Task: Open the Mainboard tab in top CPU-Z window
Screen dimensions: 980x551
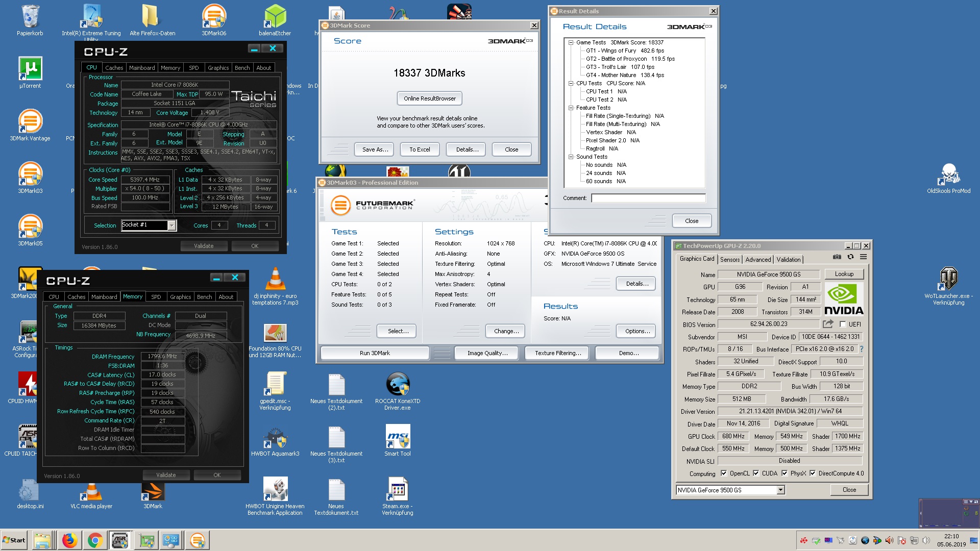Action: (142, 67)
